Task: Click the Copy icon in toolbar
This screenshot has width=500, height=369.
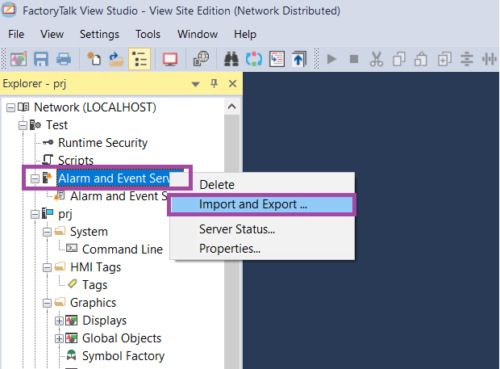Action: point(399,59)
